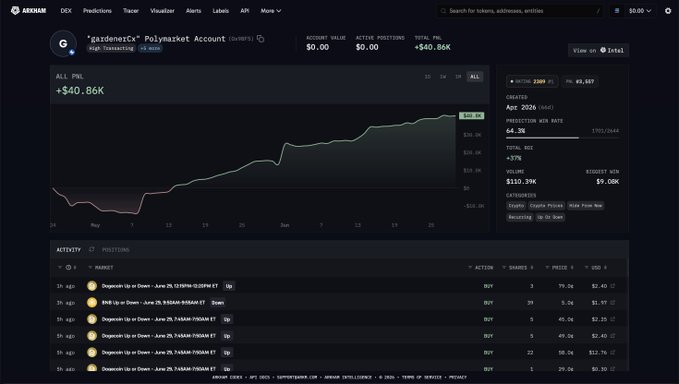Click the Arkham logo icon
The image size is (679, 384).
click(x=15, y=10)
